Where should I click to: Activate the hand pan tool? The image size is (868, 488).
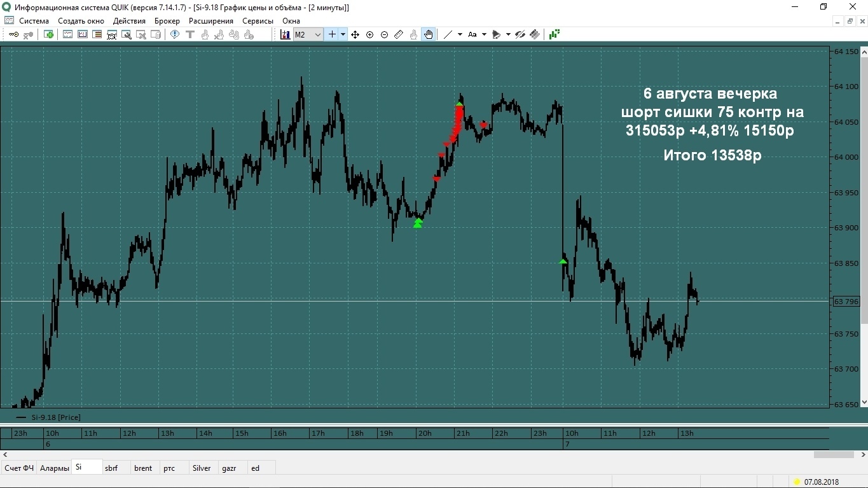[x=428, y=34]
